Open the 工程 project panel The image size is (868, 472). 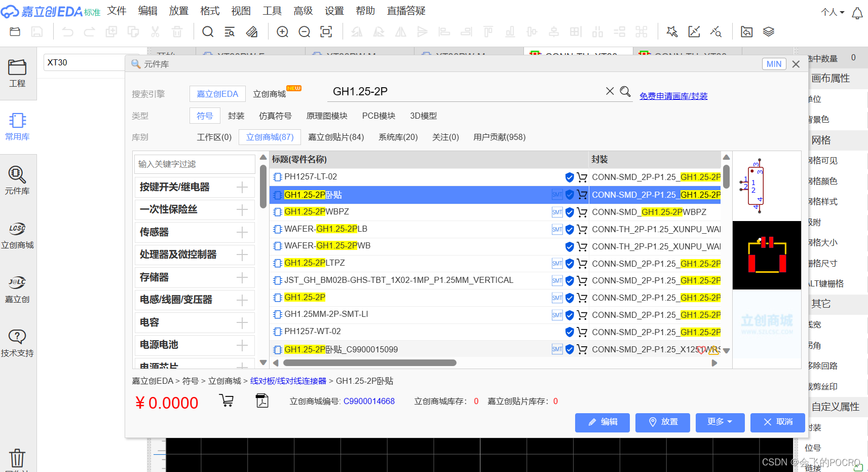coord(17,74)
